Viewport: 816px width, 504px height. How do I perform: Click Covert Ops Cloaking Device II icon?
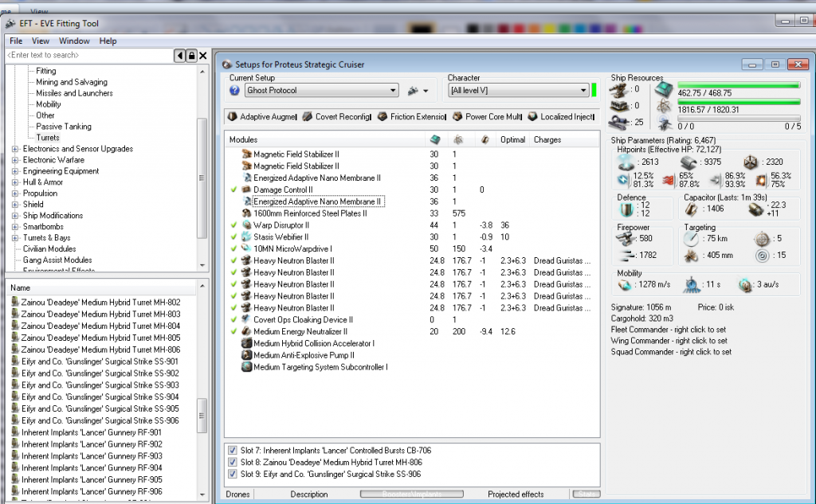(247, 319)
